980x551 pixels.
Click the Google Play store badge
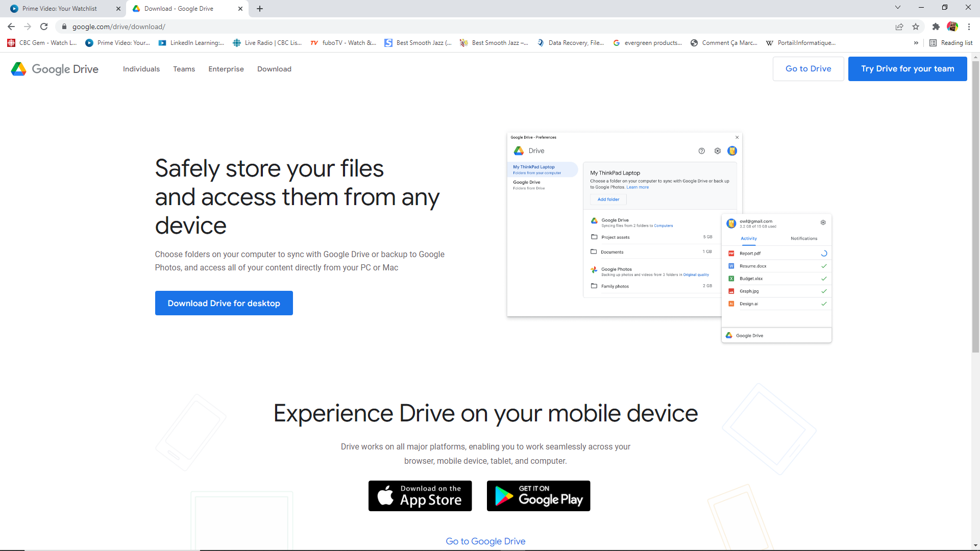[x=538, y=496]
